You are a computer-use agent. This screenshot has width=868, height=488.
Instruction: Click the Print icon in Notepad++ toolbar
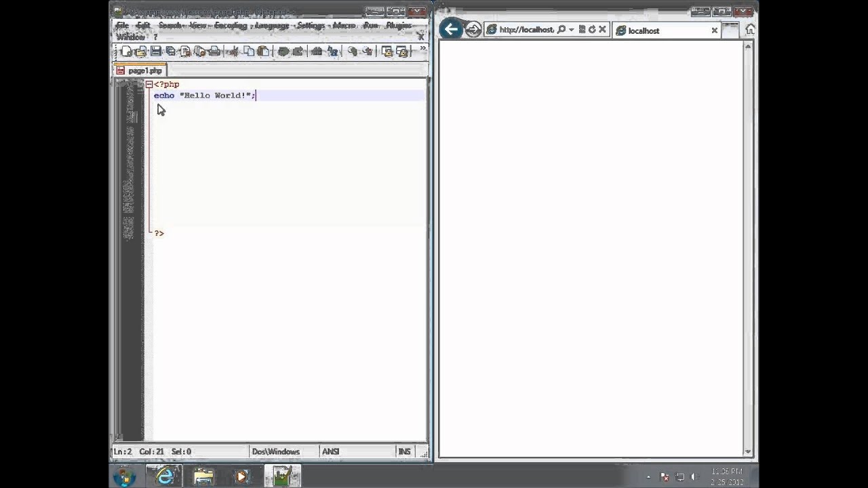[x=215, y=52]
